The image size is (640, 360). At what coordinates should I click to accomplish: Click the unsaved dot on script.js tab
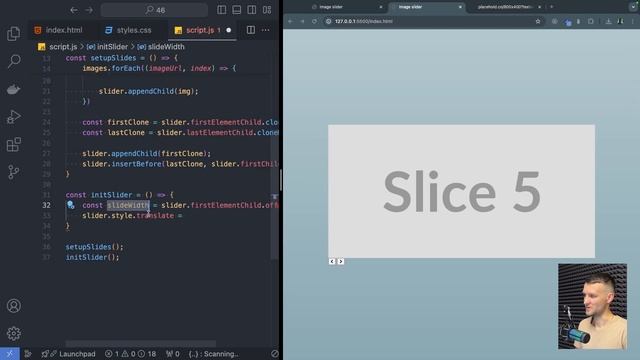(229, 30)
